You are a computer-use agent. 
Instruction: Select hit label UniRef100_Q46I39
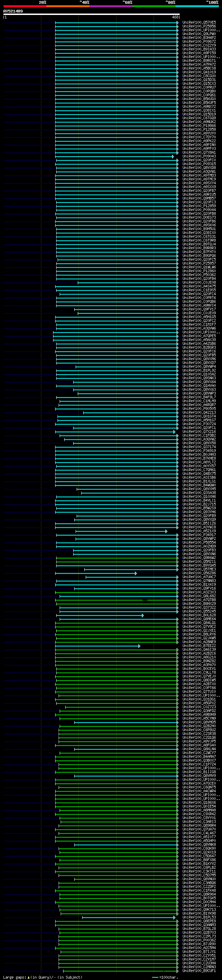(x=199, y=650)
